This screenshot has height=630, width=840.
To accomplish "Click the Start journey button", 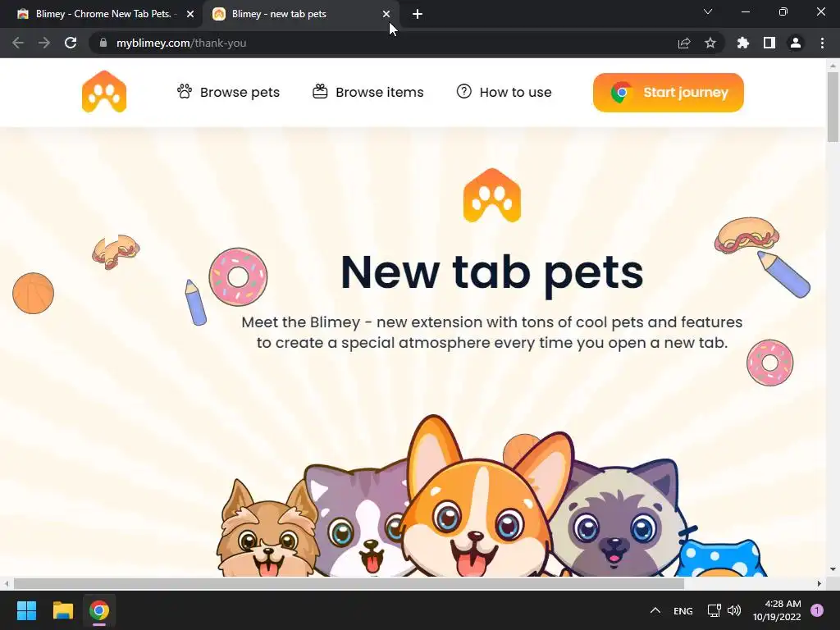I will [x=668, y=93].
